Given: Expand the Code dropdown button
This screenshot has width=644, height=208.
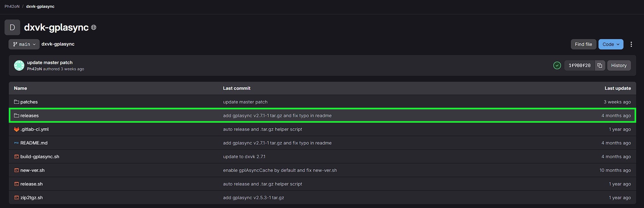Looking at the screenshot, I should [611, 44].
